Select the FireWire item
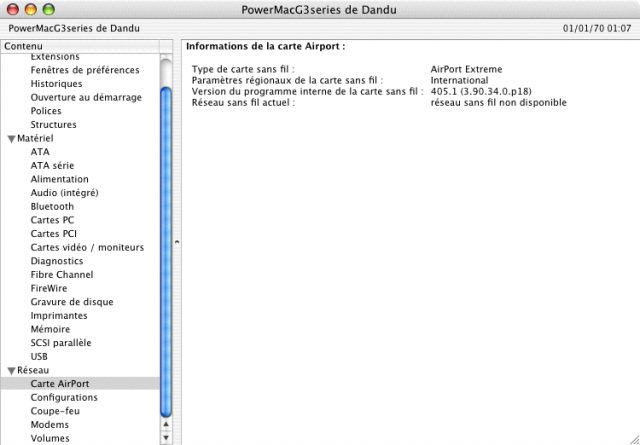The width and height of the screenshot is (640, 445). point(49,288)
